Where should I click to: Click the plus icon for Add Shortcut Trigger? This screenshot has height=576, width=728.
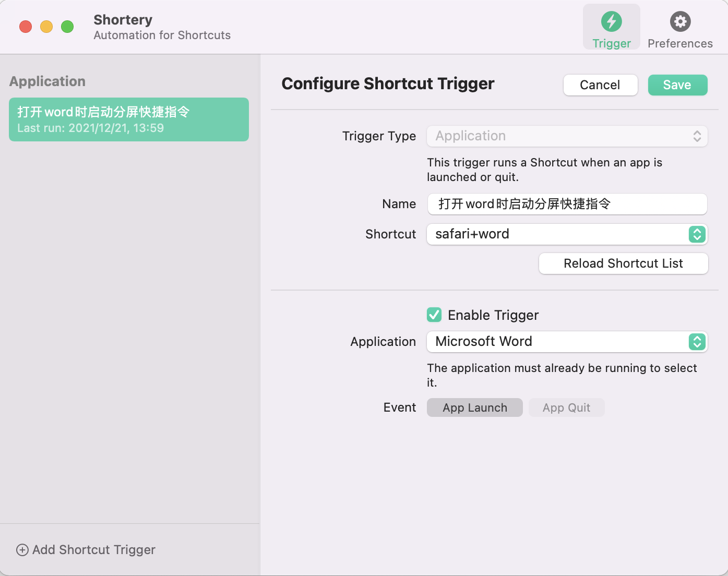pos(22,550)
